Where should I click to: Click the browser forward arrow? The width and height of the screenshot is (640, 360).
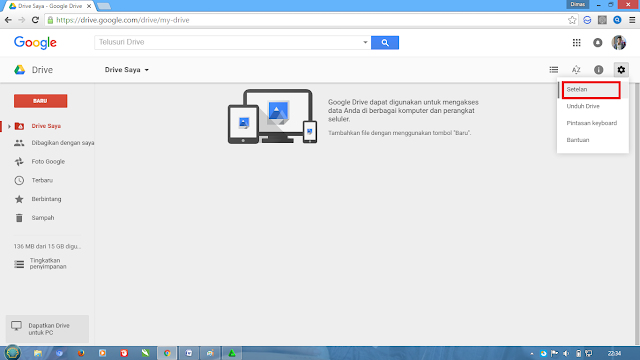[22, 20]
